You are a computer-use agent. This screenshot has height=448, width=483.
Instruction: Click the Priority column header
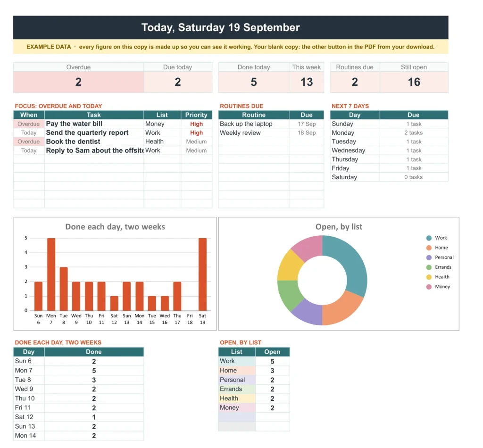point(196,115)
